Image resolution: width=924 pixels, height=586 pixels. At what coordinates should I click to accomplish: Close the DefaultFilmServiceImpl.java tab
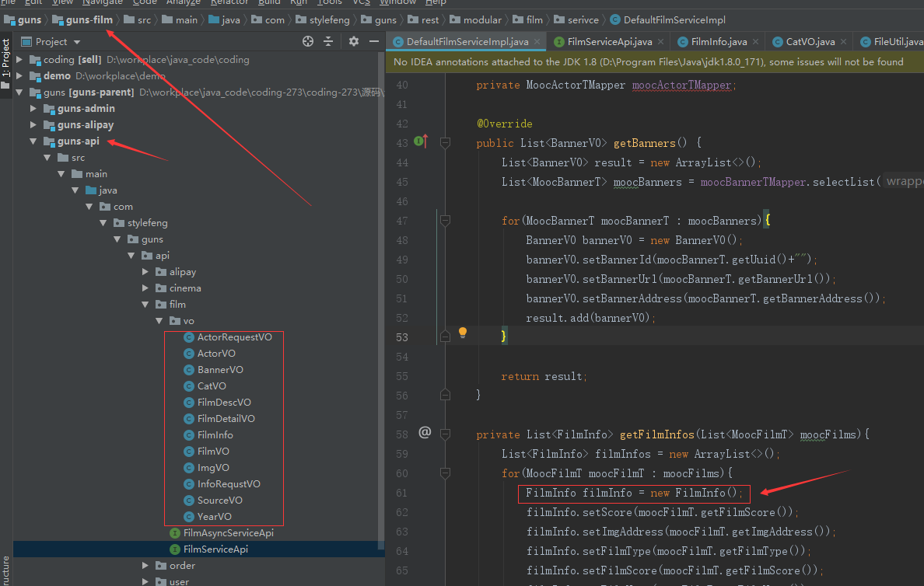[x=537, y=42]
